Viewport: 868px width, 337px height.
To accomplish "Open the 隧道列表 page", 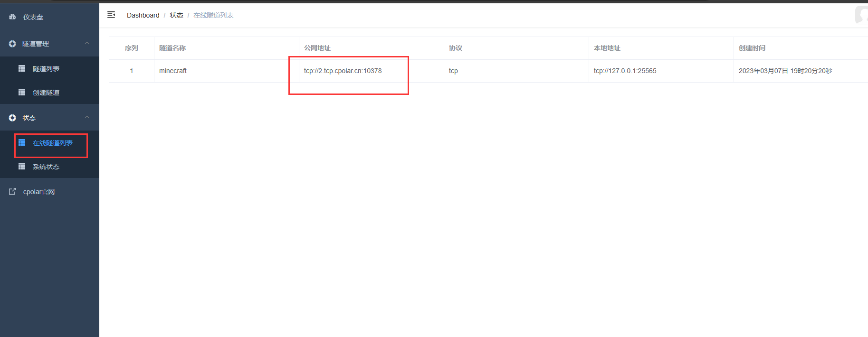I will 46,69.
